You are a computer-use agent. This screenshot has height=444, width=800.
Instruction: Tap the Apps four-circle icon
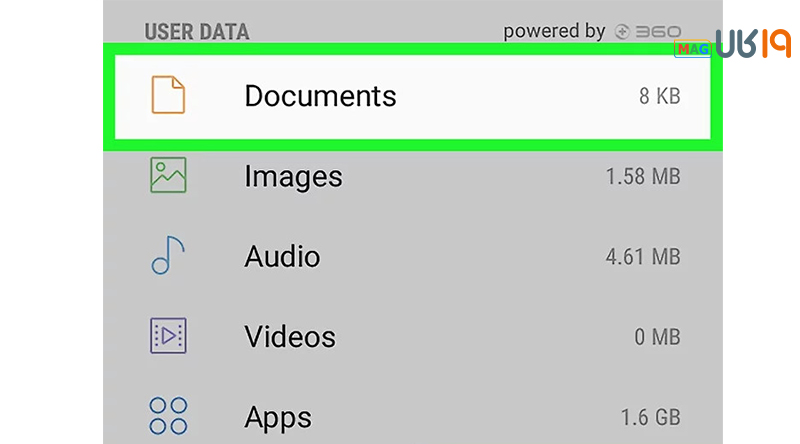[168, 415]
